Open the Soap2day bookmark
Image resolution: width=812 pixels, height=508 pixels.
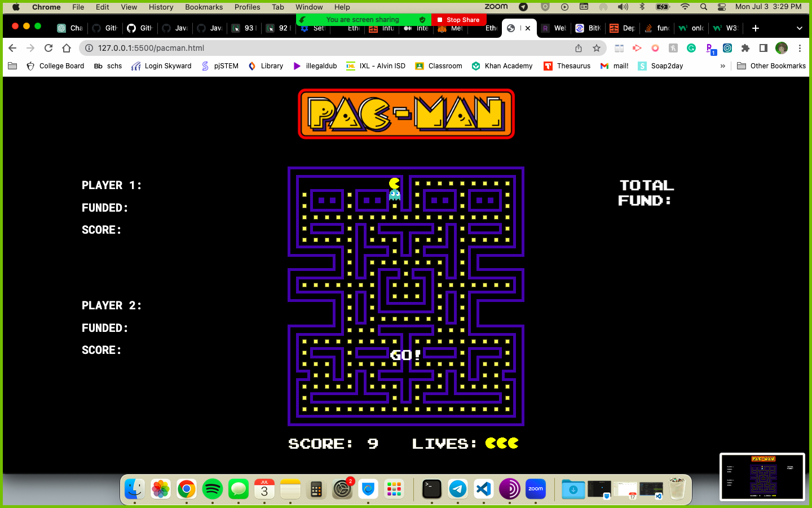tap(661, 66)
